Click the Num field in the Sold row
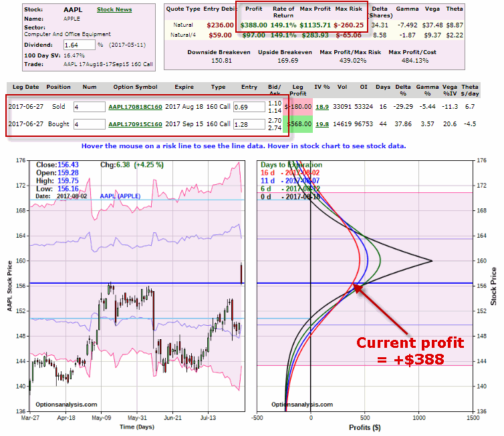Image resolution: width=504 pixels, height=436 pixels. (x=89, y=107)
